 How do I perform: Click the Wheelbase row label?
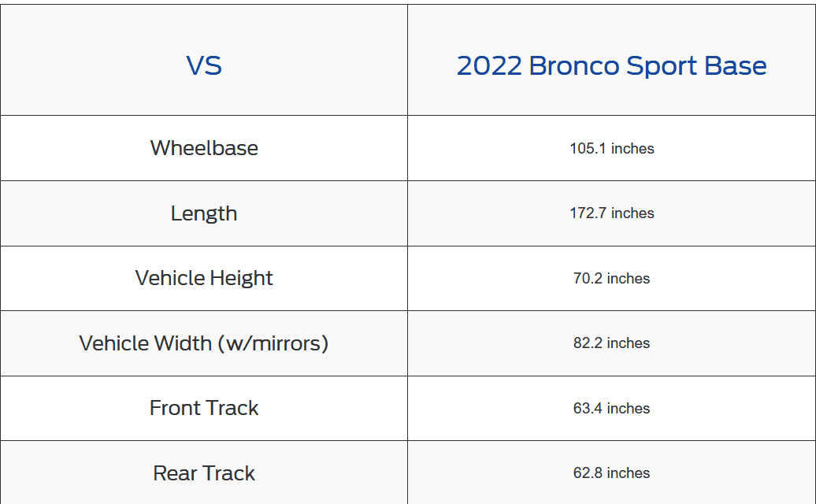[204, 148]
